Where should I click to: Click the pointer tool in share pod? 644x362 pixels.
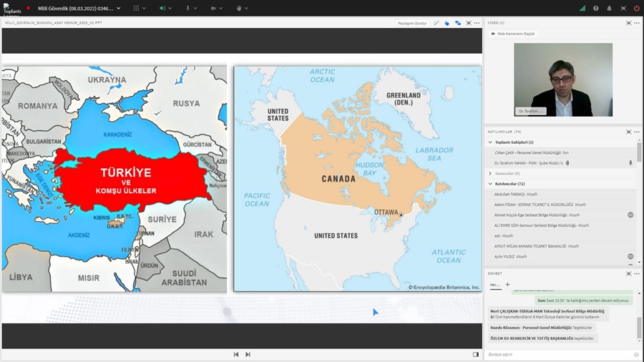point(447,23)
